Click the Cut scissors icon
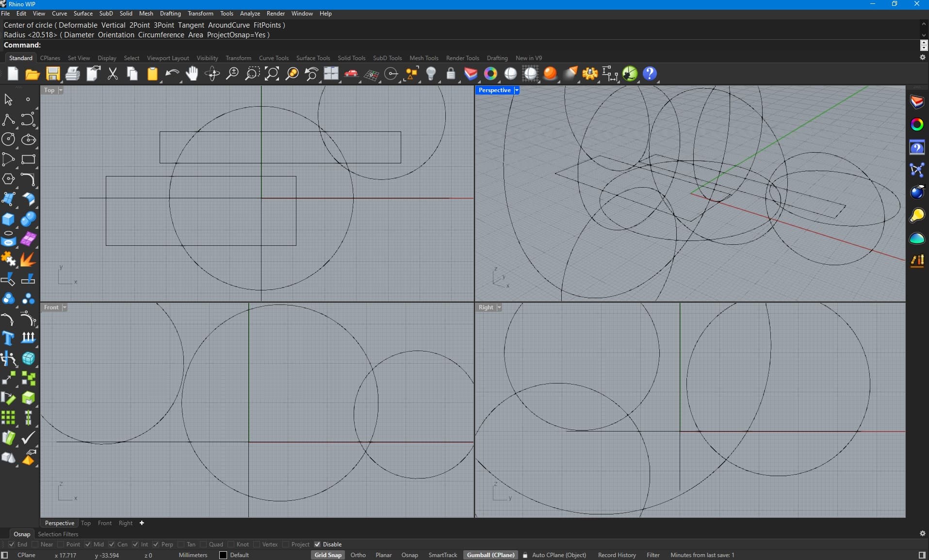929x560 pixels. pyautogui.click(x=113, y=74)
